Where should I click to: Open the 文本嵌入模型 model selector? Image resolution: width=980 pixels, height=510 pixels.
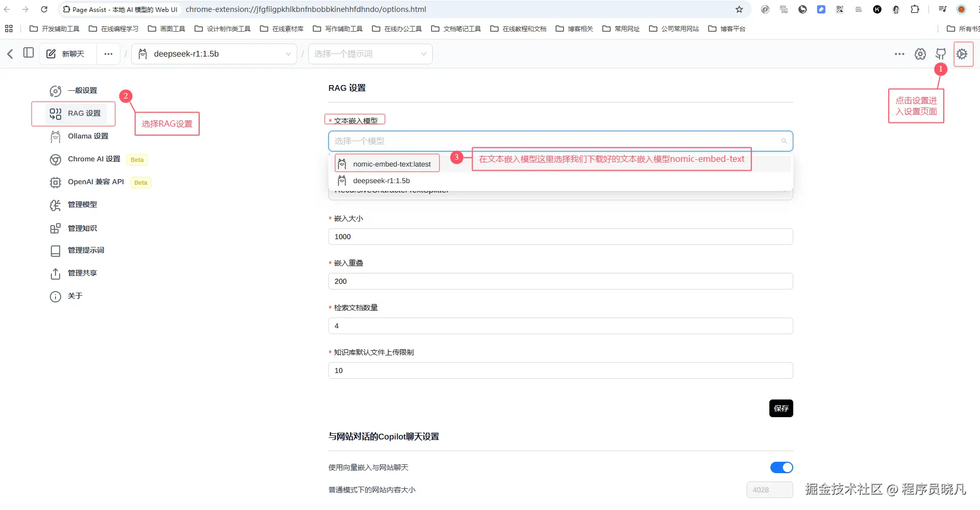(560, 141)
